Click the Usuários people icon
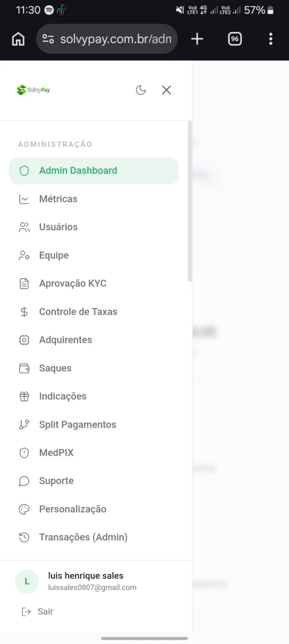This screenshot has height=644, width=289. coord(24,227)
